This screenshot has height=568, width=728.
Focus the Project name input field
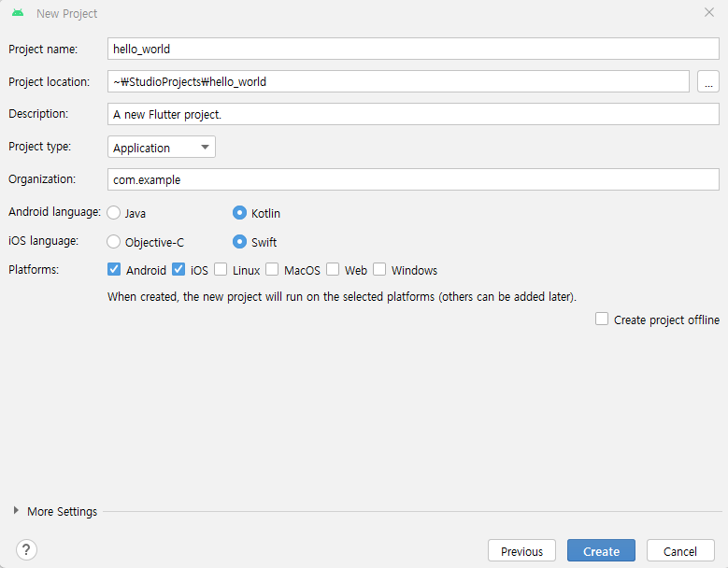(413, 50)
